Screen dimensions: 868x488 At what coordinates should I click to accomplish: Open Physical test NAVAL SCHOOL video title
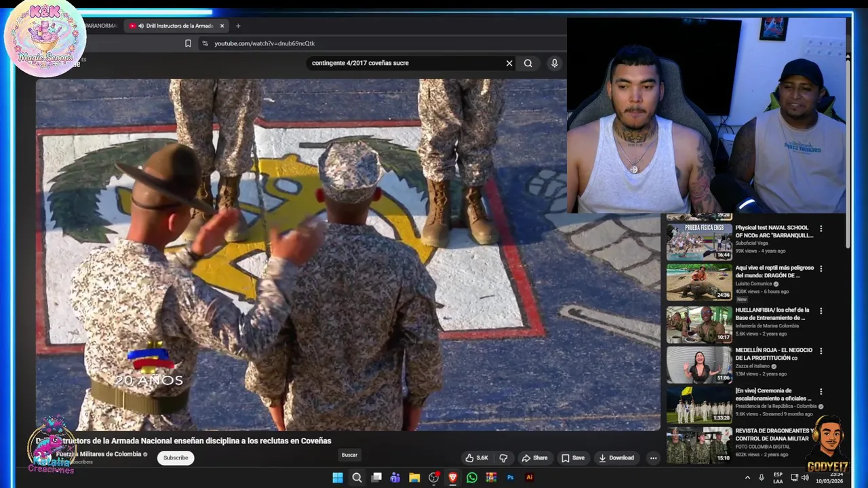pos(774,232)
